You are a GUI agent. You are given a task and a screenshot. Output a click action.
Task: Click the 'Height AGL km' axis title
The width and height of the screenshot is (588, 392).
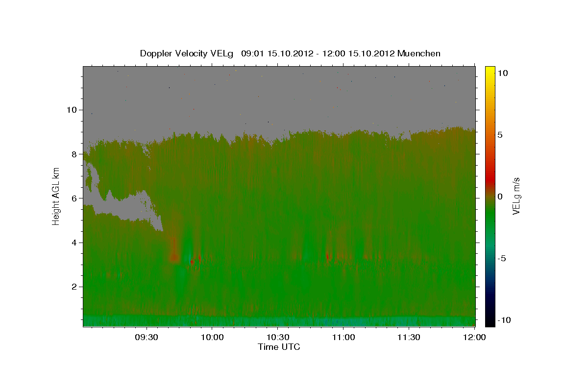pos(56,196)
